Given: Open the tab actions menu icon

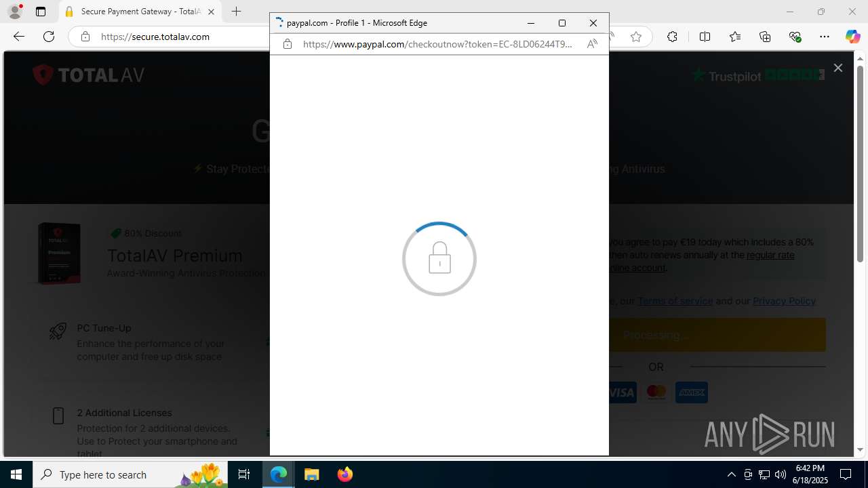Looking at the screenshot, I should tap(41, 12).
